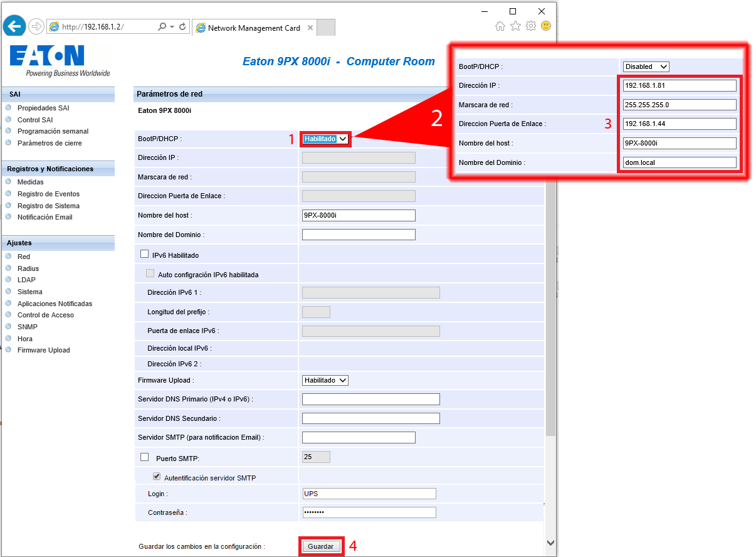Screen dimensions: 756x557
Task: Click the address bar URL 192.168.1.2
Action: pyautogui.click(x=93, y=27)
